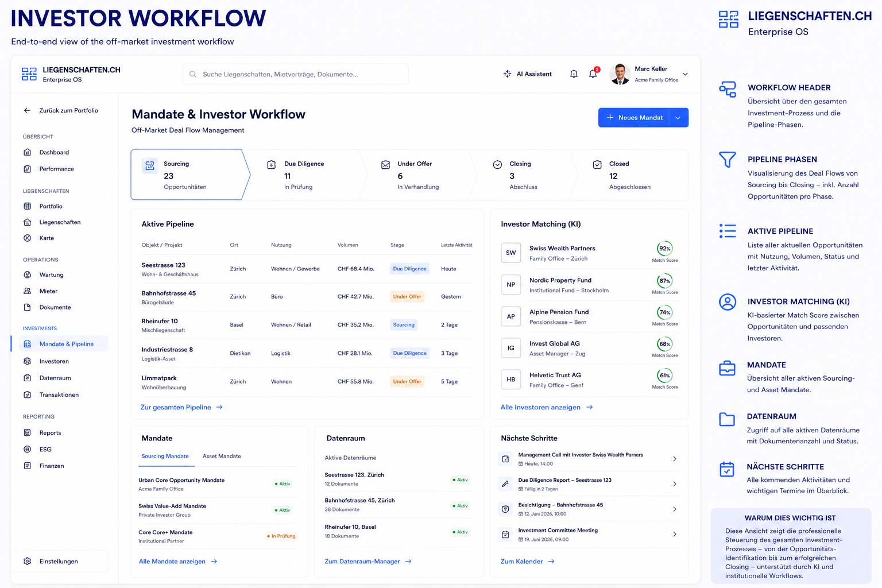Open the Rheinufer 10 pipeline row
Screen dimensions: 882x588
coord(307,325)
